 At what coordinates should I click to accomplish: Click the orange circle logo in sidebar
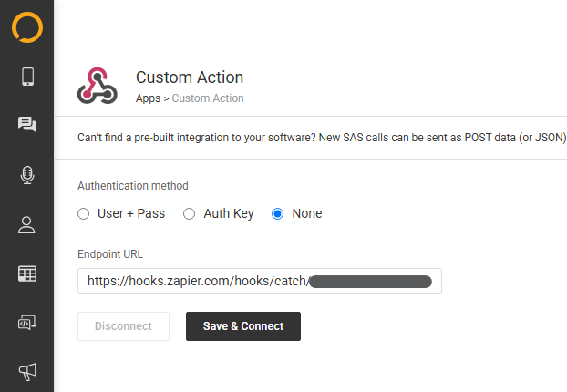pos(27,27)
